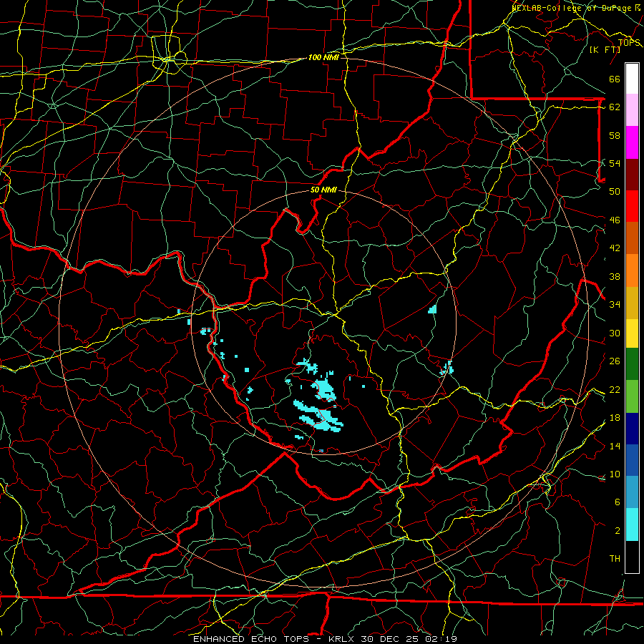This screenshot has width=644, height=644.
Task: Click the isolated cyan echo northeast inside 50 NMI ring
Action: point(432,309)
